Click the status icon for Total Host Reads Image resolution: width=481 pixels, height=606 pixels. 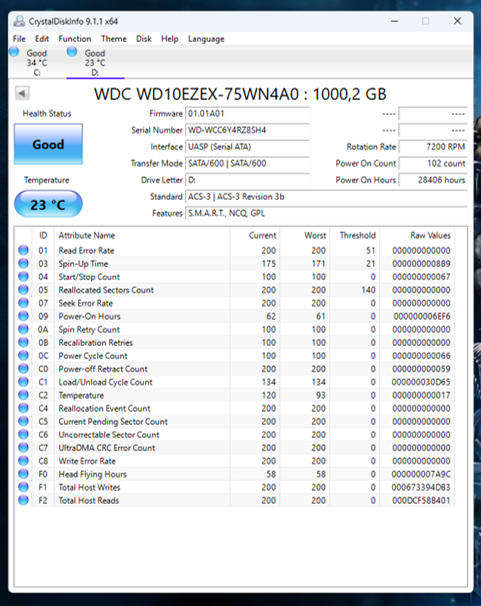tap(23, 500)
